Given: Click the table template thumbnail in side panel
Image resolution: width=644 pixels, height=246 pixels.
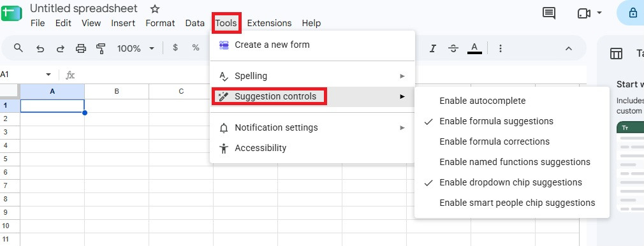Looking at the screenshot, I should [631, 167].
